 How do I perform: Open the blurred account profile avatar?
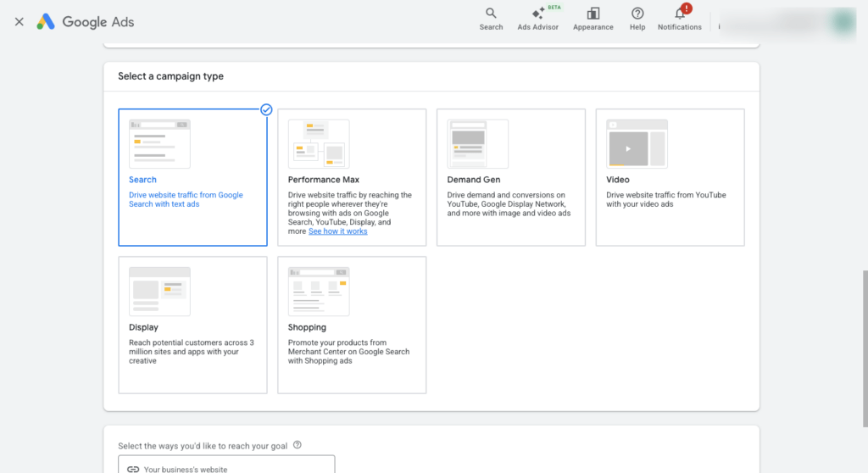(x=843, y=21)
